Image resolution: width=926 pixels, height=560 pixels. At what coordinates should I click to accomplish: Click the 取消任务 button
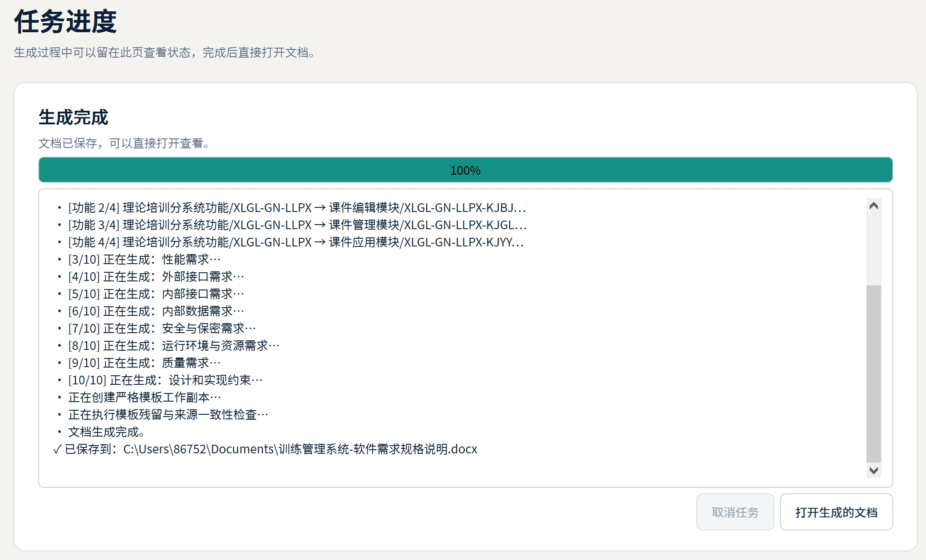[x=735, y=512]
